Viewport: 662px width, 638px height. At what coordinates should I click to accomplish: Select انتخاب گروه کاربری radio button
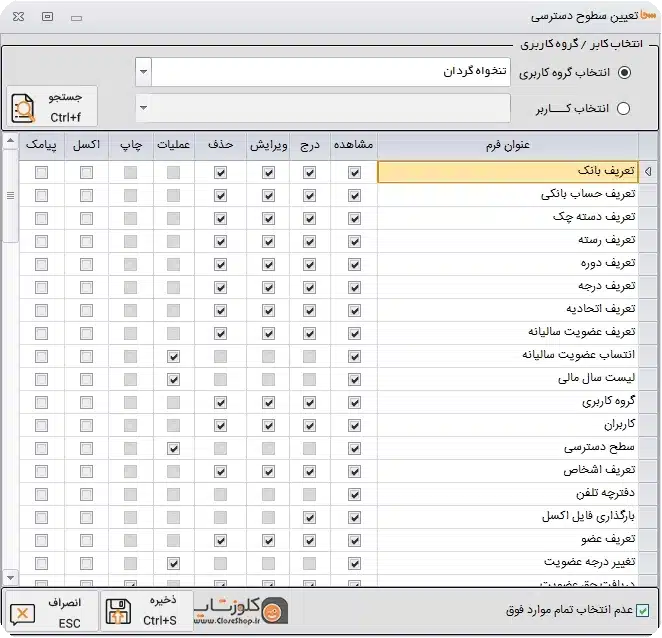(624, 72)
